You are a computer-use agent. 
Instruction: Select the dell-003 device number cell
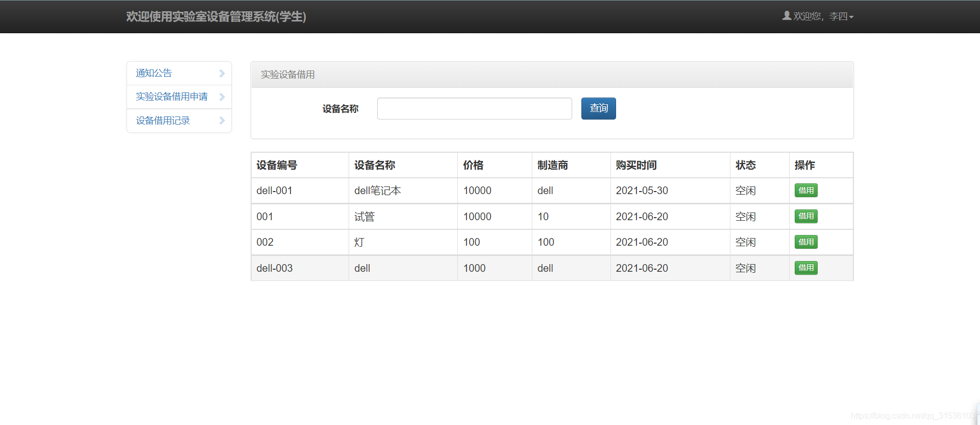pyautogui.click(x=300, y=268)
